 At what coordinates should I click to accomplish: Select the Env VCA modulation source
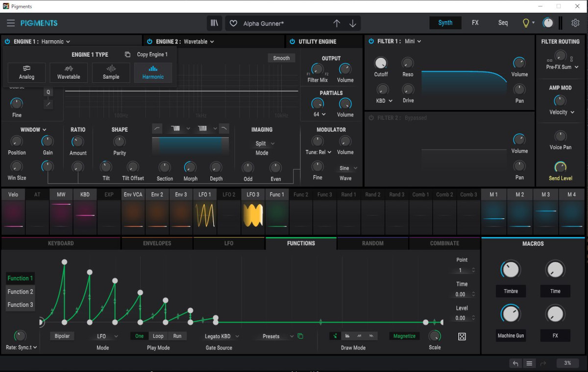tap(133, 212)
